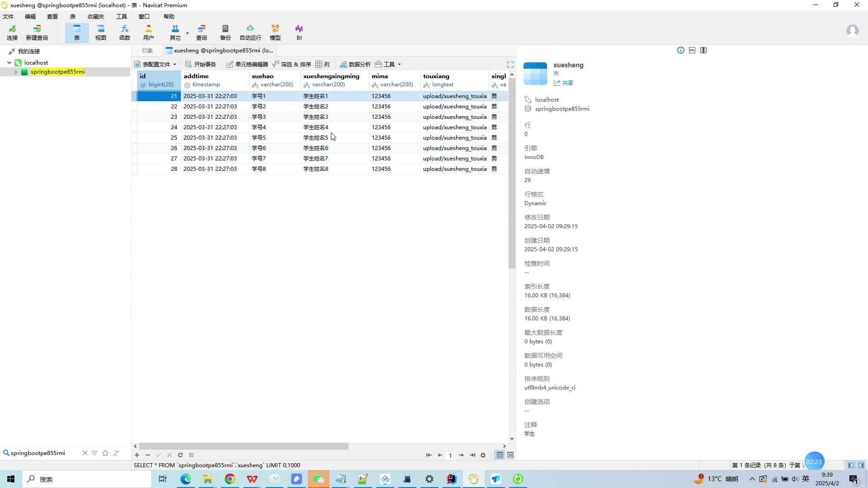
Task: Toggle fullscreen for the table grid
Action: click(510, 65)
